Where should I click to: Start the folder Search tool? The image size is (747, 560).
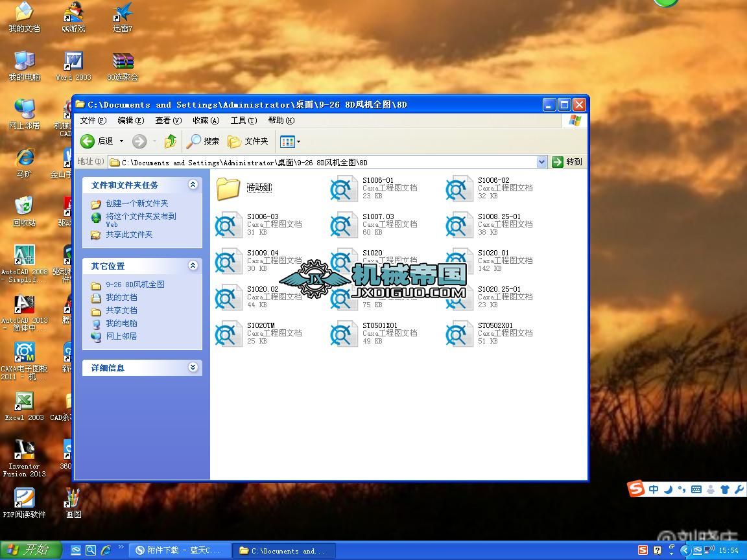pos(203,141)
